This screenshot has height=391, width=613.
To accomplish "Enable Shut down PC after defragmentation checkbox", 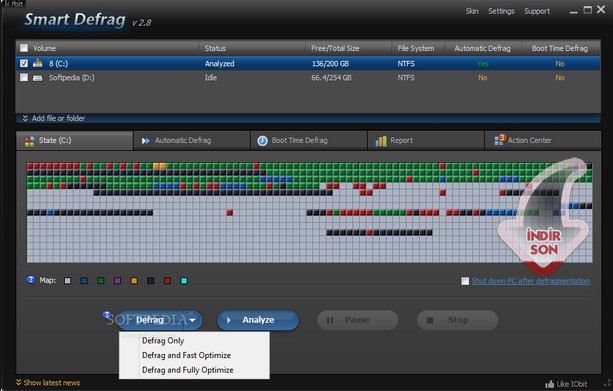I will 465,281.
